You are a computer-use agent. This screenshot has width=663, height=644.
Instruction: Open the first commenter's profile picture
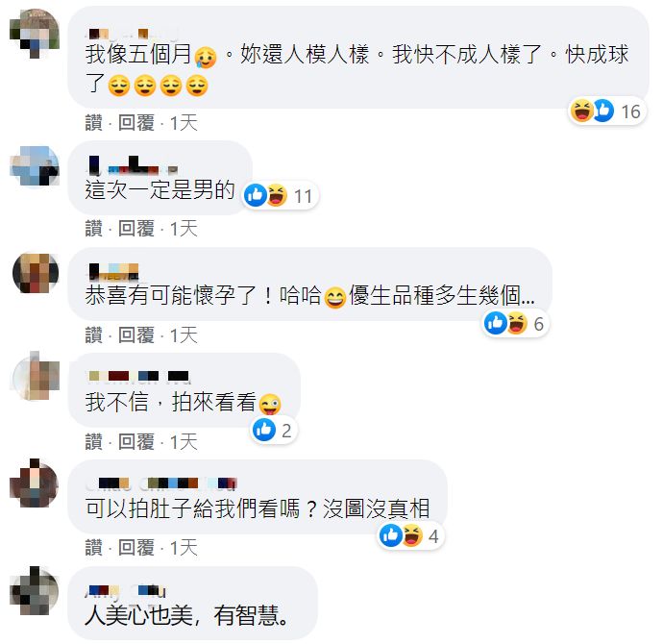(x=35, y=33)
